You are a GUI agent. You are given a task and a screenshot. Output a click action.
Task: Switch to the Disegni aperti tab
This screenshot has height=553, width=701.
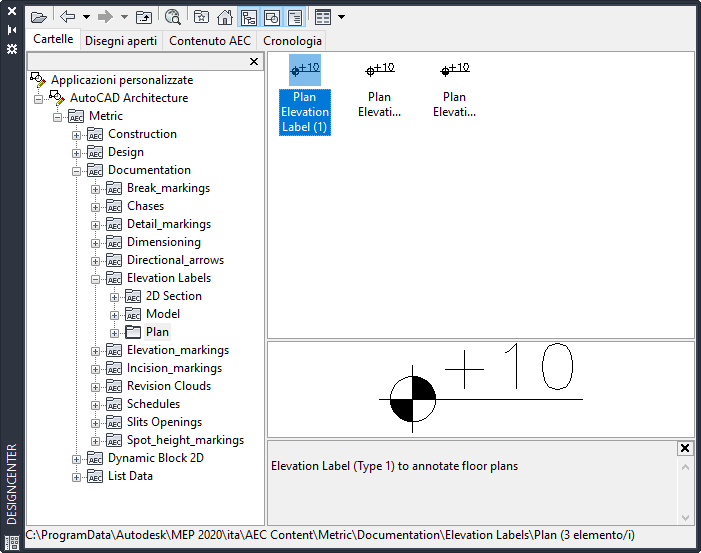point(121,41)
